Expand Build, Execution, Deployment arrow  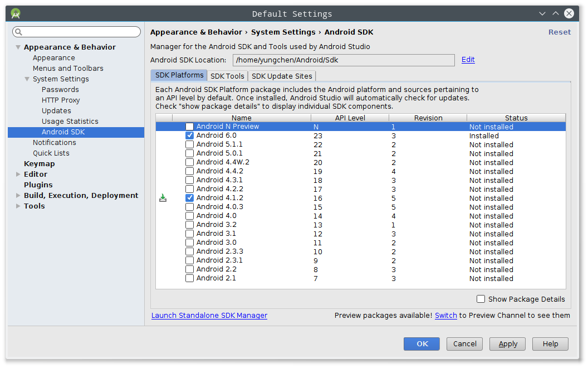tap(18, 195)
